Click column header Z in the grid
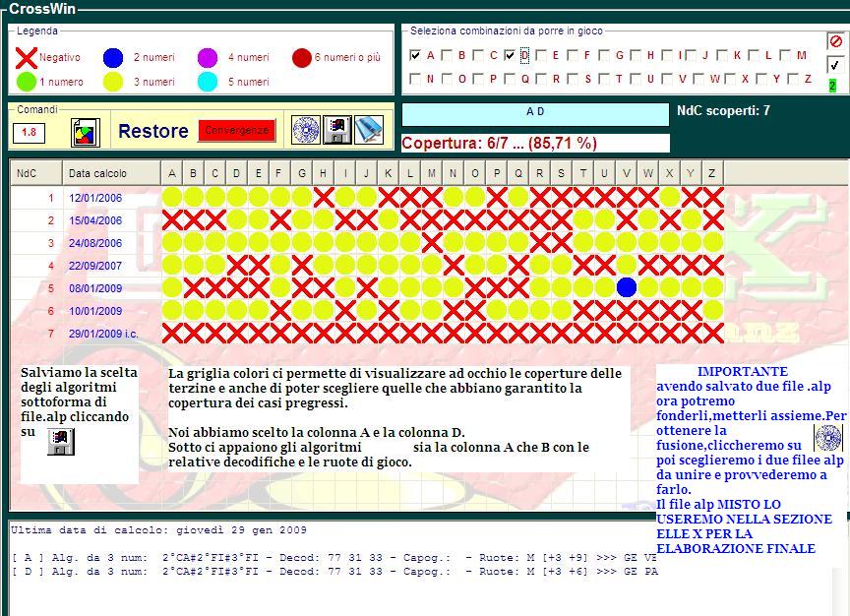Image resolution: width=850 pixels, height=616 pixels. click(x=712, y=173)
